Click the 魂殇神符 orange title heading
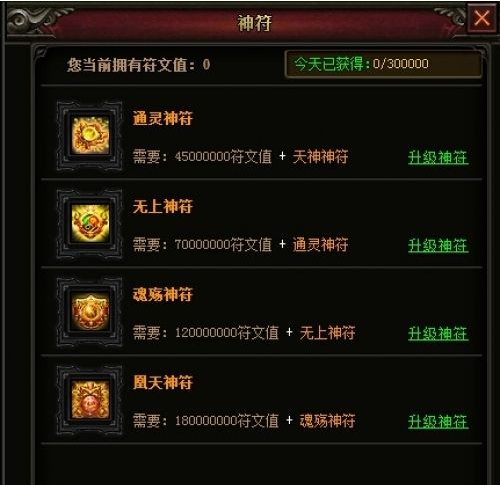 (163, 294)
